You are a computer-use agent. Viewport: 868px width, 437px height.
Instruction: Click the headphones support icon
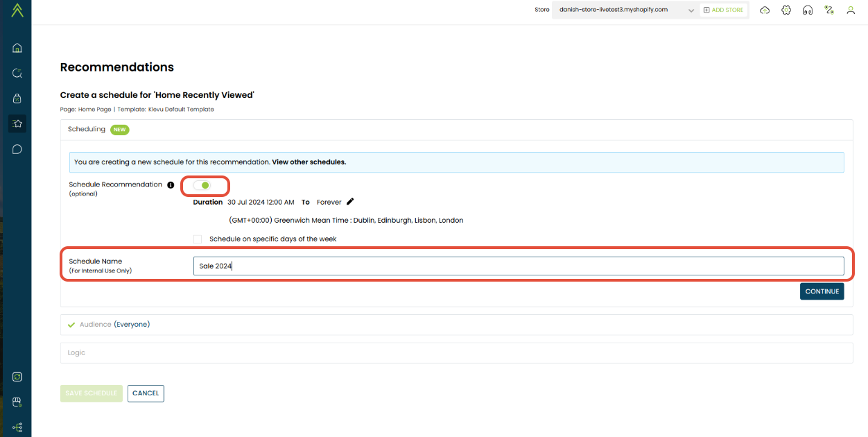coord(807,10)
